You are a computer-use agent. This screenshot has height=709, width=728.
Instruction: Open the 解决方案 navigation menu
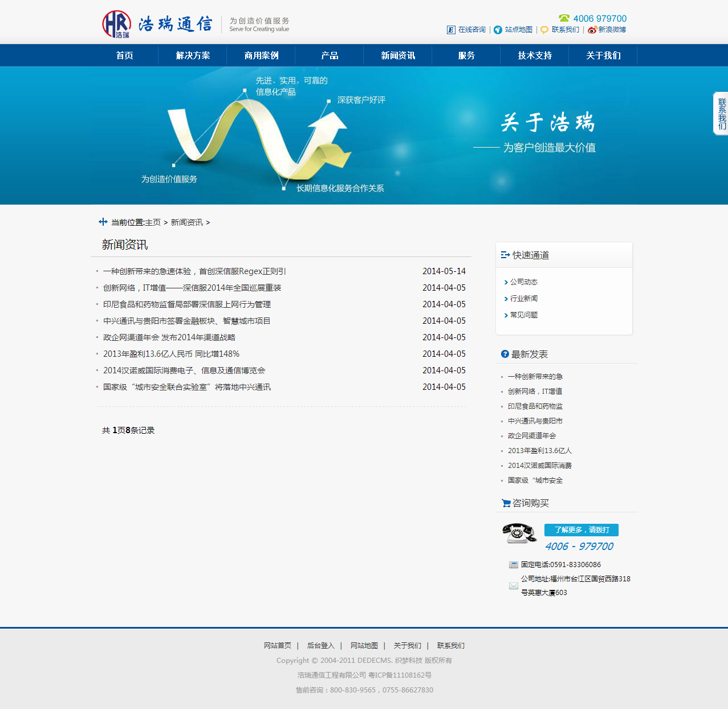(193, 55)
